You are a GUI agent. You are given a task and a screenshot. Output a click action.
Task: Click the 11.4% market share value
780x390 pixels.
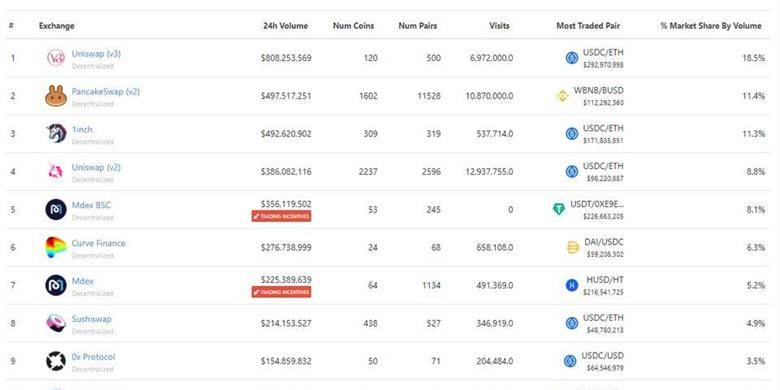(x=754, y=96)
